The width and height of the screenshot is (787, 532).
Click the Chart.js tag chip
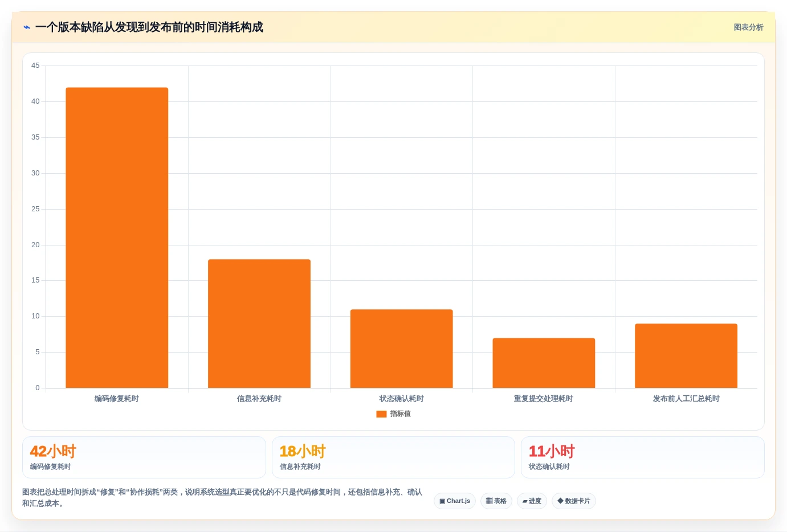tap(455, 501)
